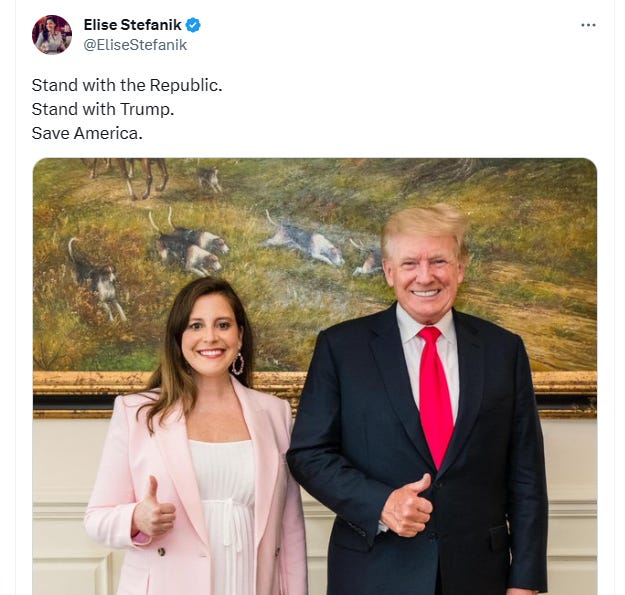
Task: Click the display name Elise Stefanik
Action: (x=132, y=25)
